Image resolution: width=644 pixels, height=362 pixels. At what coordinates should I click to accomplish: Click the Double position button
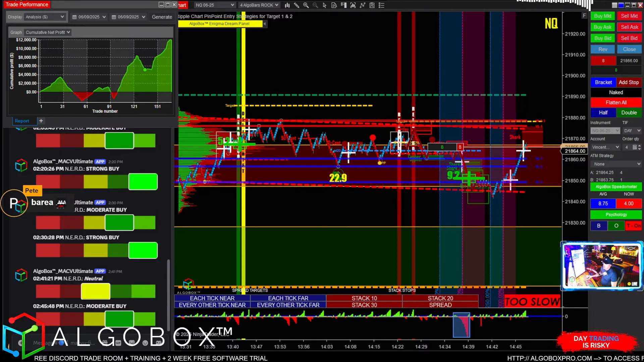click(x=629, y=113)
